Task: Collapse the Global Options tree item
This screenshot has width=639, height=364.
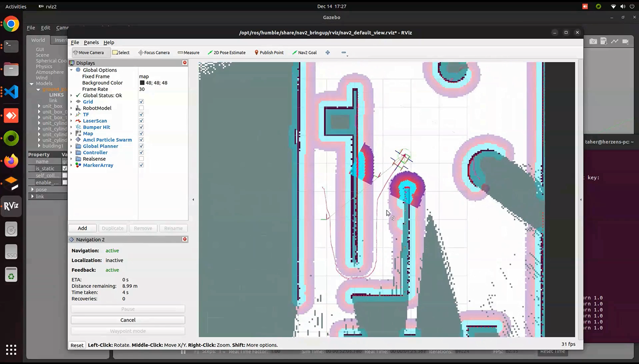Action: 71,70
